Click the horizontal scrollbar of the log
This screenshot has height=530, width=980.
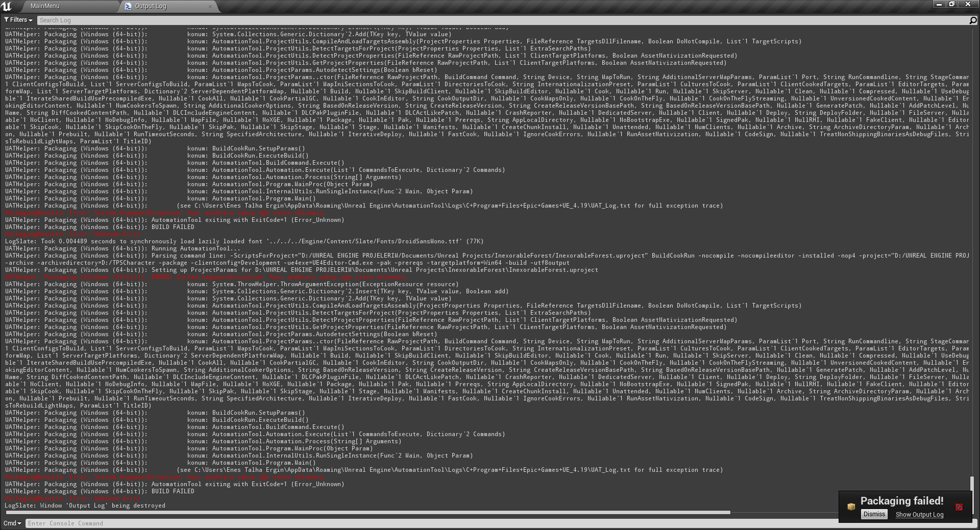coord(367,512)
